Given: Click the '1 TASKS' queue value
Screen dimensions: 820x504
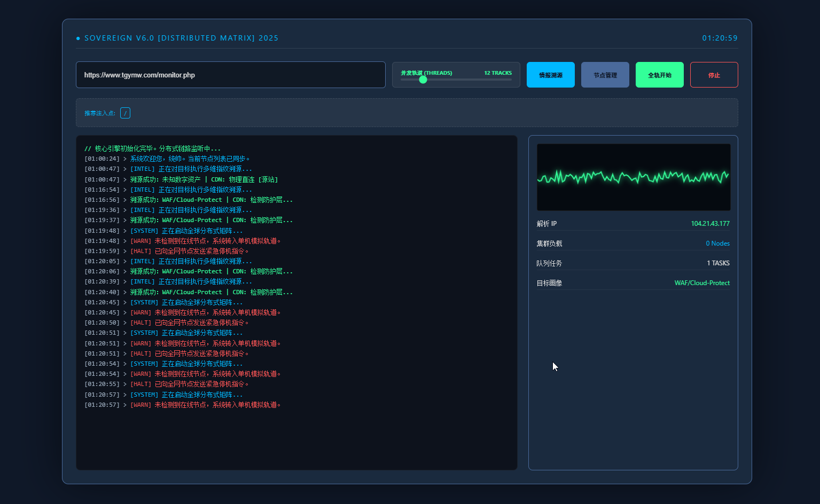Looking at the screenshot, I should (x=717, y=263).
